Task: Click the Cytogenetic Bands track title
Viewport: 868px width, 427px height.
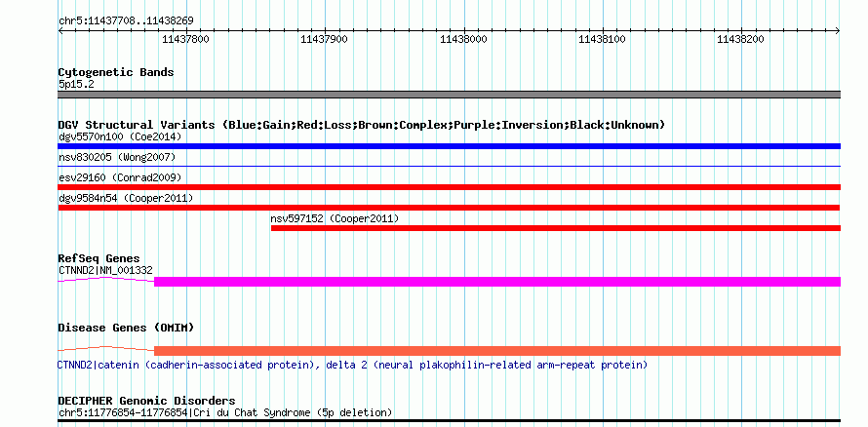Action: pos(116,72)
